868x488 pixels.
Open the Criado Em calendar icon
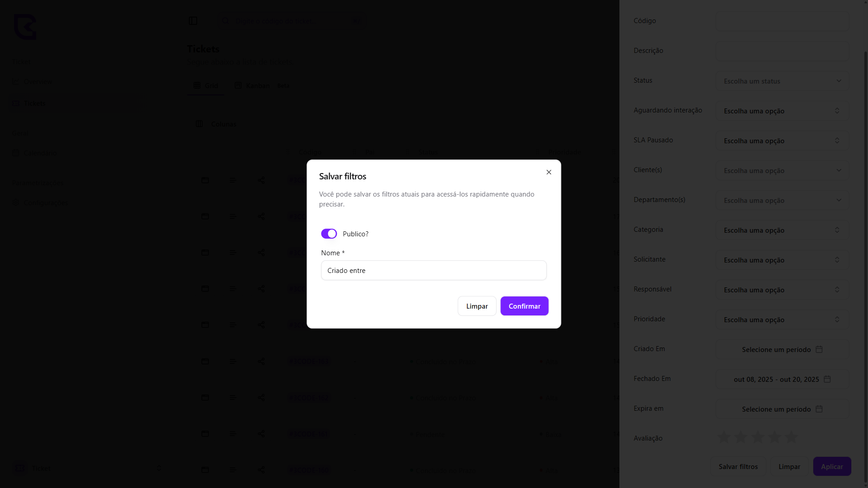819,349
